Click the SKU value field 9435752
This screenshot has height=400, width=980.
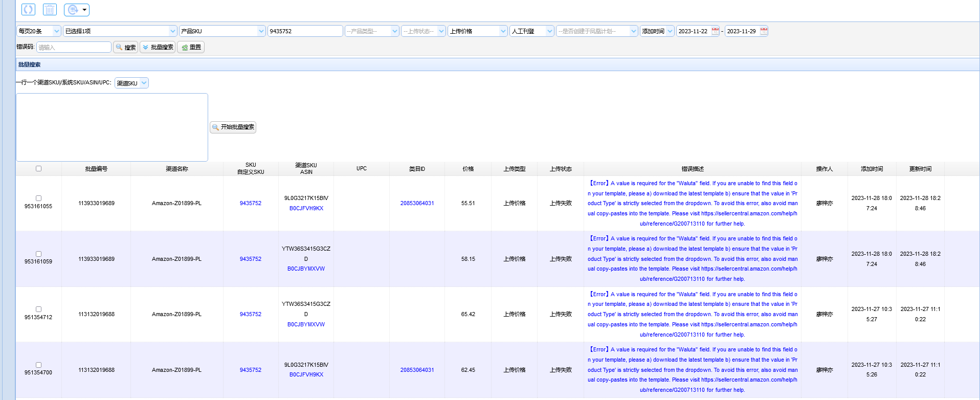[x=305, y=31]
